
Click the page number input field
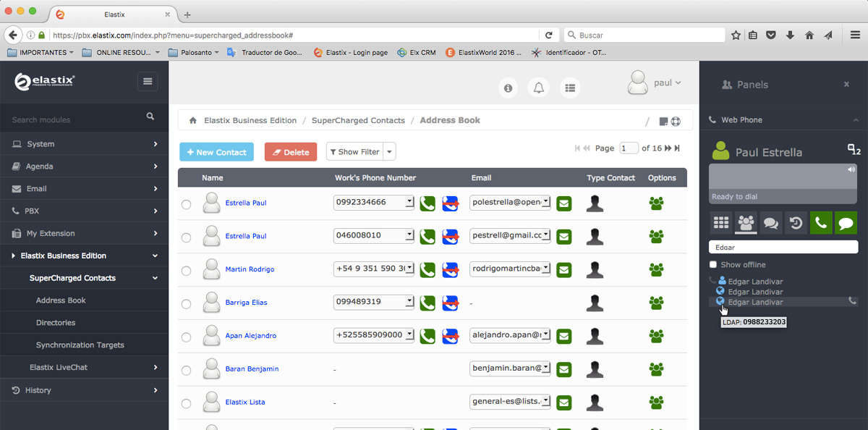[629, 148]
